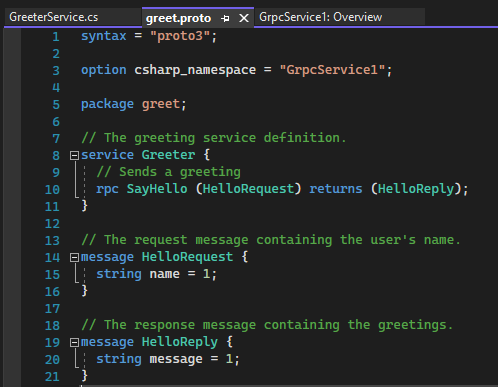Click HelloRequest type in rpc parameters
Image resolution: width=498 pixels, height=387 pixels.
click(248, 189)
